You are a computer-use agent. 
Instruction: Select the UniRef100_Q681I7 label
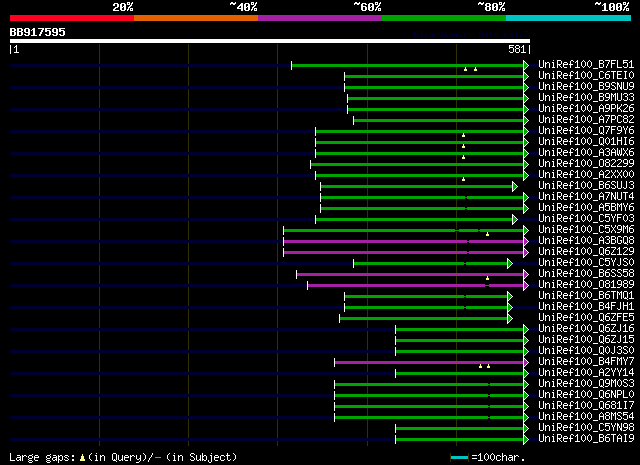[x=586, y=405]
